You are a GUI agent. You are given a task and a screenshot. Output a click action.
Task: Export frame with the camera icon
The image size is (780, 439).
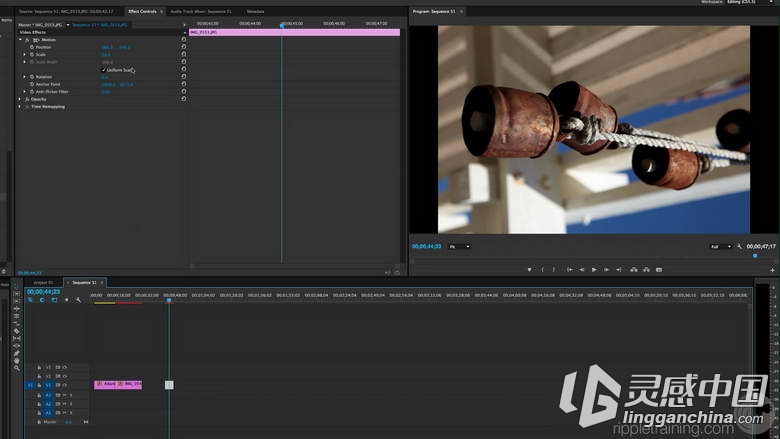pos(659,269)
